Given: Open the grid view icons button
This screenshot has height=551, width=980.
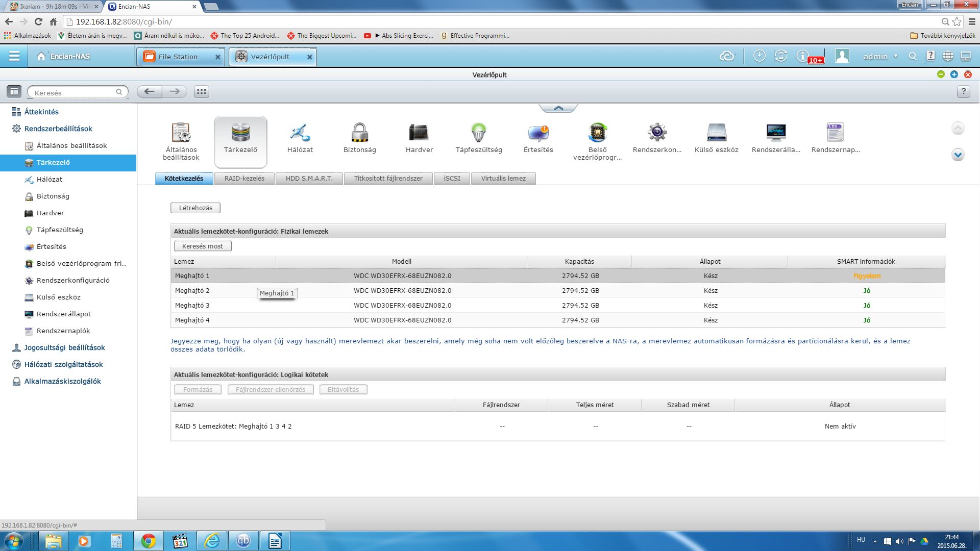Looking at the screenshot, I should 202,92.
